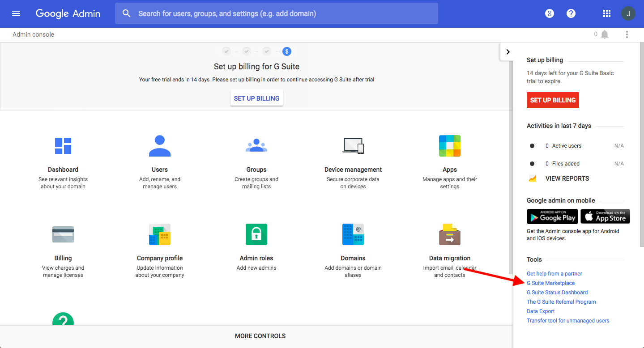The image size is (644, 348).
Task: Click the white SET UP BILLING button
Action: pyautogui.click(x=256, y=98)
